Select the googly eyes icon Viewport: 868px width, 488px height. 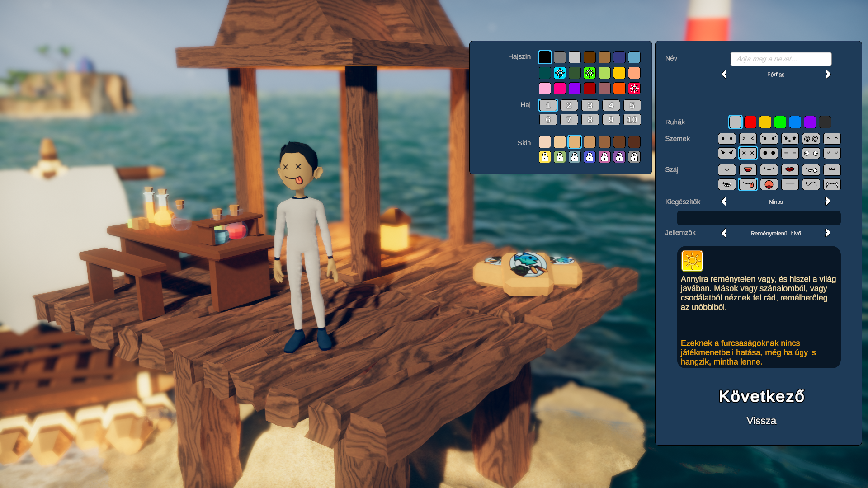pos(811,153)
